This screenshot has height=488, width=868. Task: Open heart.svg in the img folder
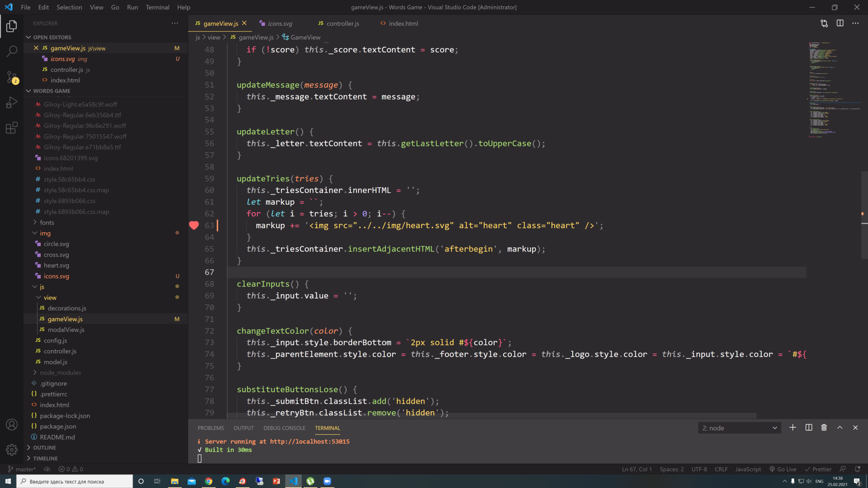[x=56, y=265]
